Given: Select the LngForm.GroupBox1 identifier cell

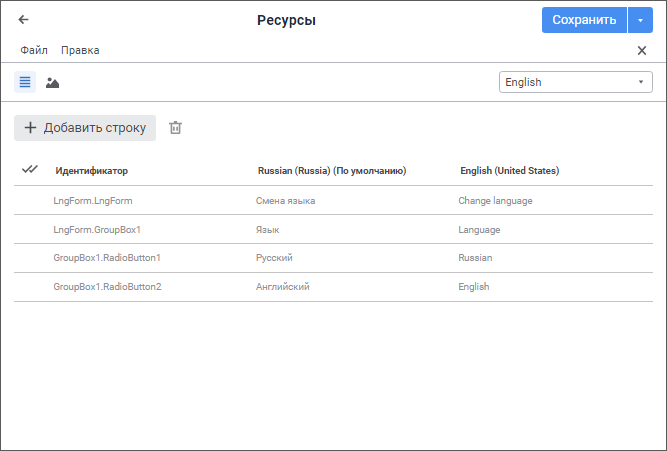Looking at the screenshot, I should pos(97,230).
